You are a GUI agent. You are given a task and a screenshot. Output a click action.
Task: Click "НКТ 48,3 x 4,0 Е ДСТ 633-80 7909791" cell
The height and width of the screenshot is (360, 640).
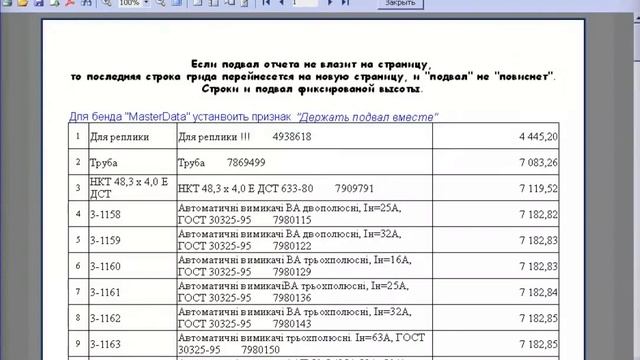pos(304,188)
